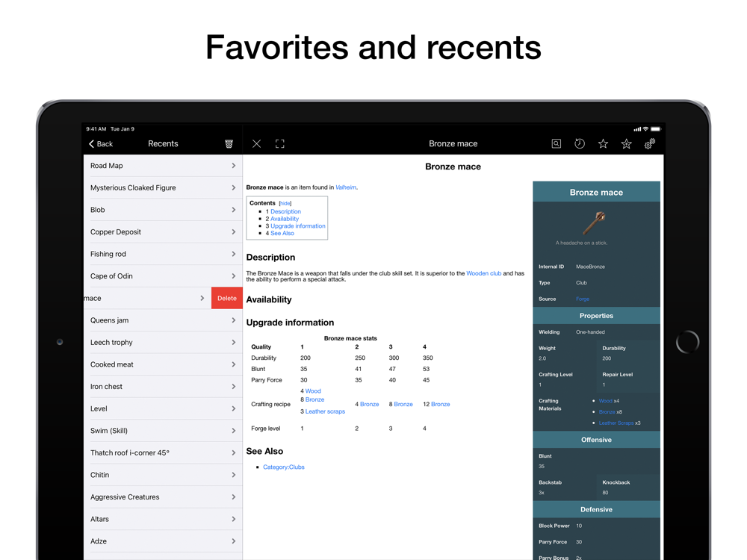Click the Properties header in infobox
The image size is (747, 560).
596,316
